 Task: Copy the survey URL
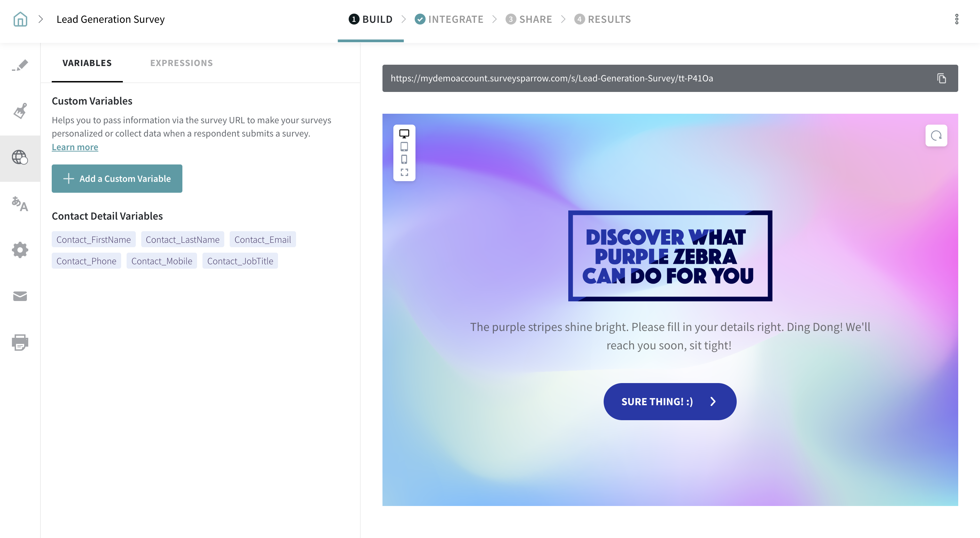[x=941, y=78]
